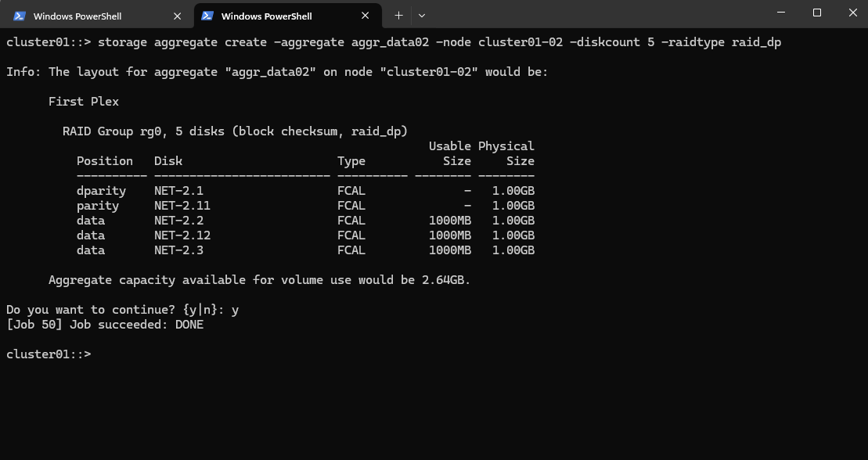Open a new tab with the plus button
Image resolution: width=868 pixels, height=460 pixels.
click(x=398, y=16)
